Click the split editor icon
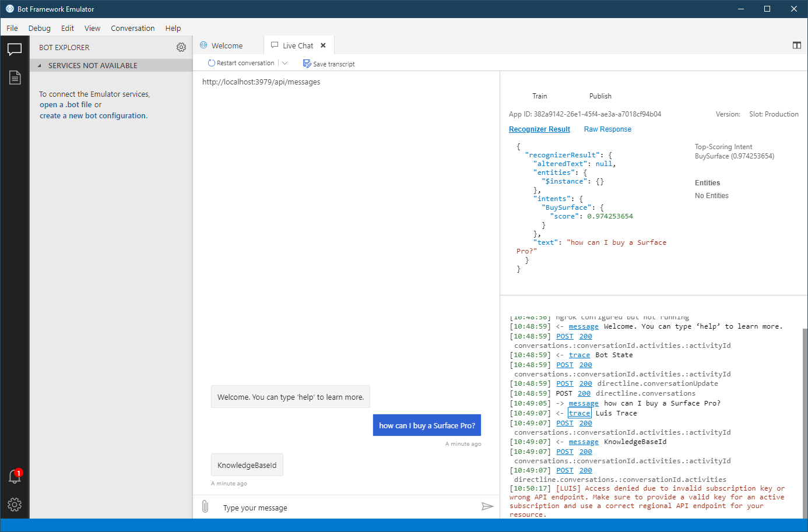This screenshot has height=532, width=808. click(797, 45)
